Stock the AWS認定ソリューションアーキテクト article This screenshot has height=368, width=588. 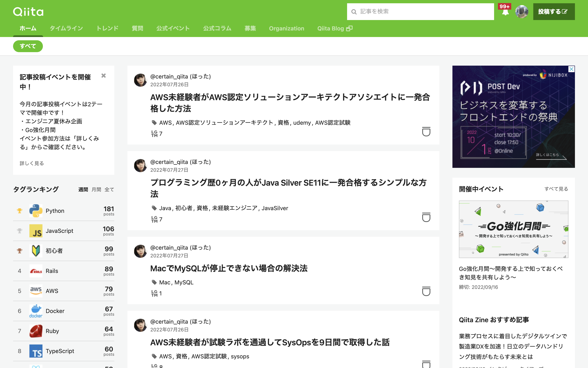(x=426, y=132)
